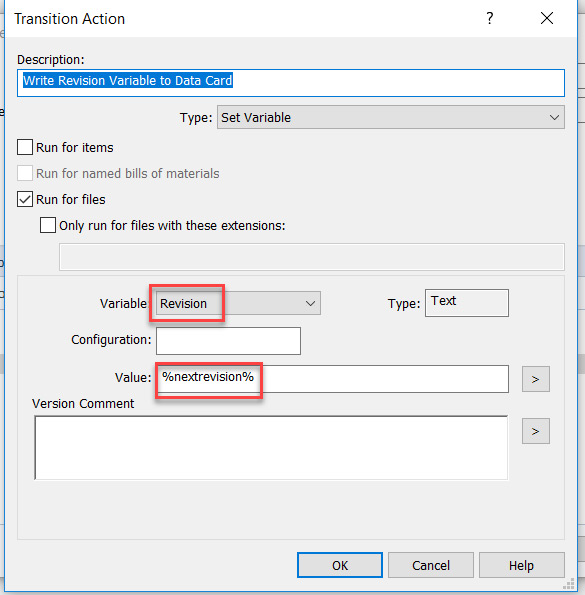Tick Only run for files with these extensions

(x=48, y=225)
